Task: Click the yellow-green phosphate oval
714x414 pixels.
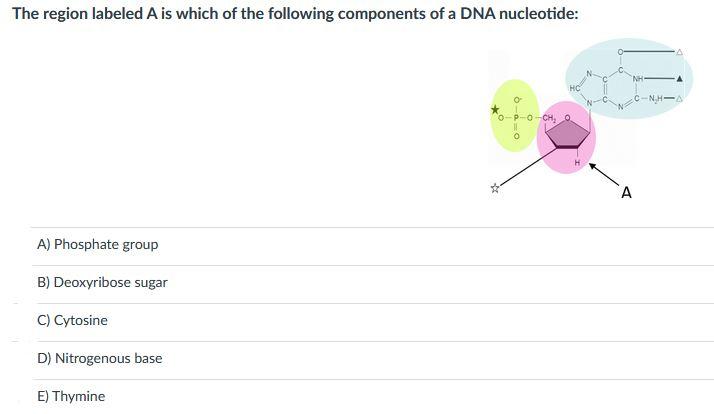Action: pos(515,116)
